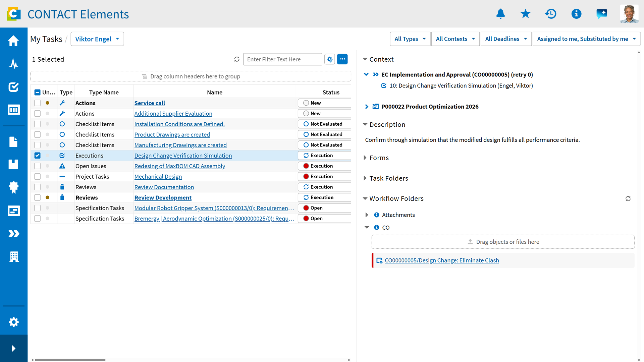The width and height of the screenshot is (644, 362).
Task: Expand P000022 Product Optimization 2026 node
Action: [367, 107]
